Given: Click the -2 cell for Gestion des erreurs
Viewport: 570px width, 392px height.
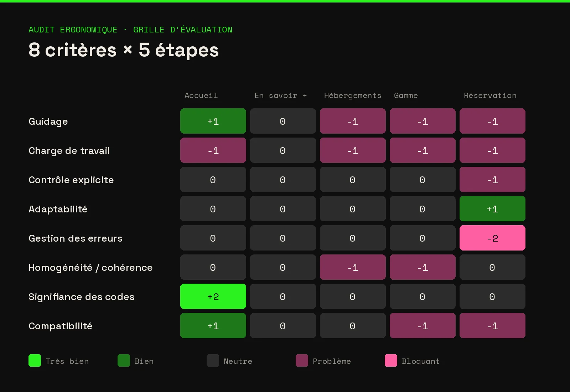Looking at the screenshot, I should point(492,238).
